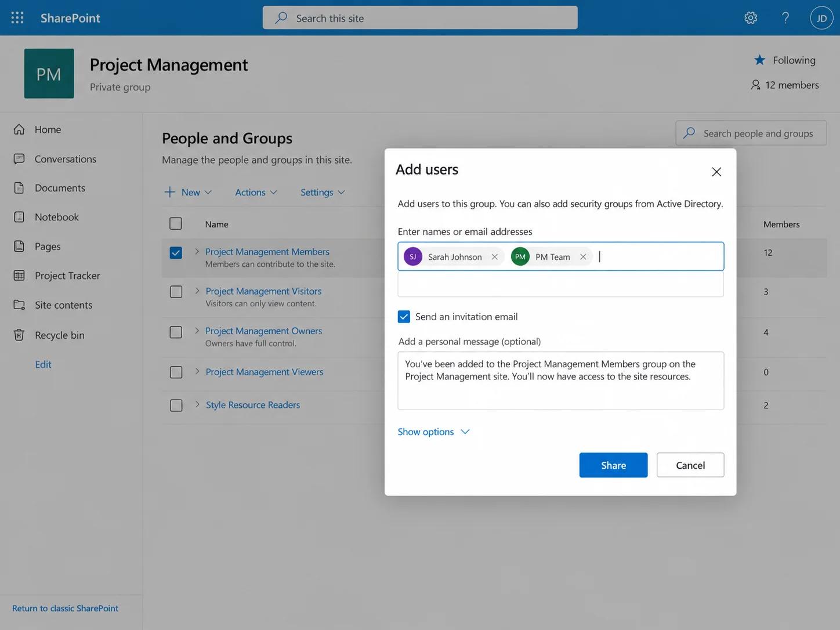This screenshot has height=630, width=840.
Task: Click the magnifier in people search box
Action: (689, 133)
